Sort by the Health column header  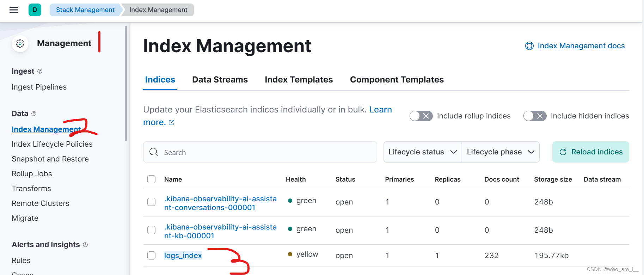pos(296,179)
